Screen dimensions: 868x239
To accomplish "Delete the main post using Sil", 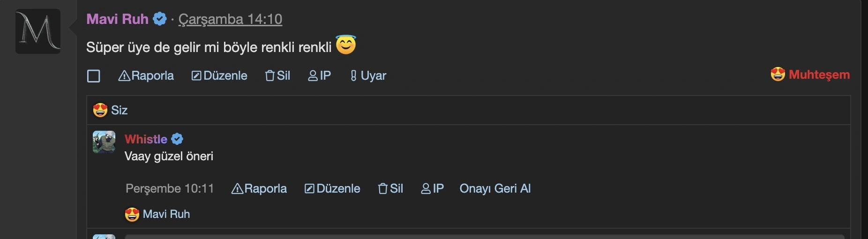I will pyautogui.click(x=277, y=76).
